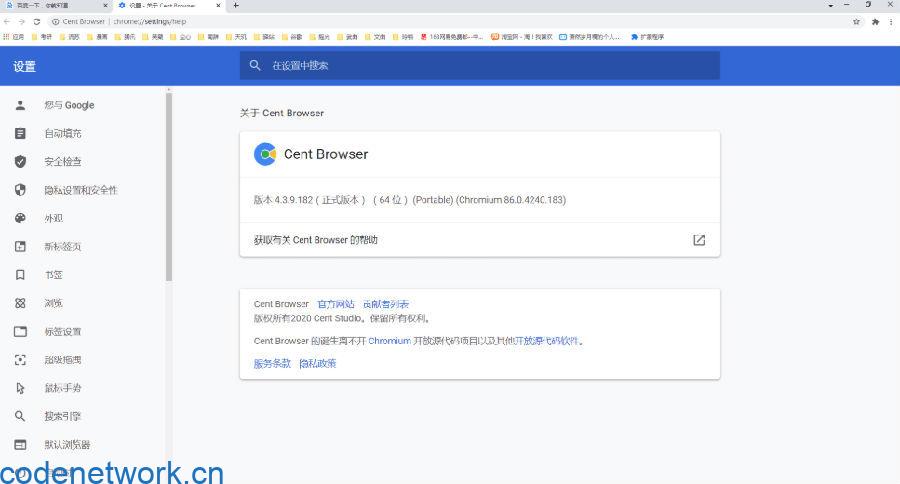This screenshot has height=484, width=900.
Task: Open the 淘宝网 bookmark
Action: 522,37
